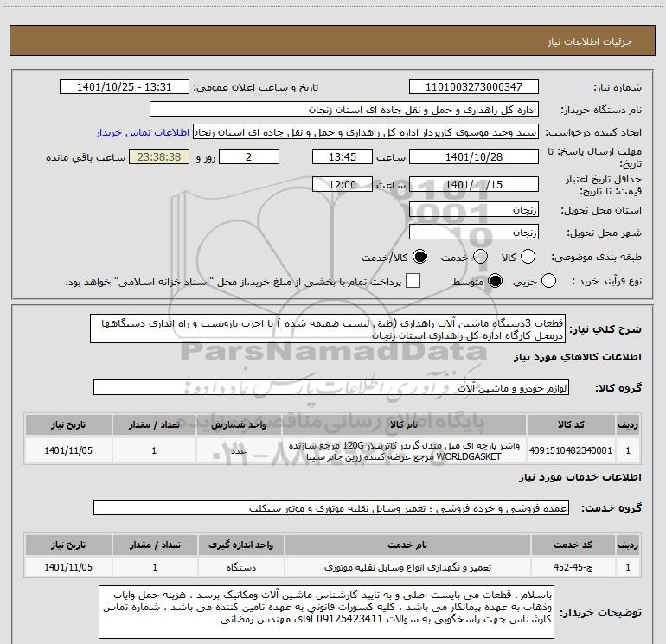
Task: Click the delivery province field زنجان
Action: coord(474,210)
